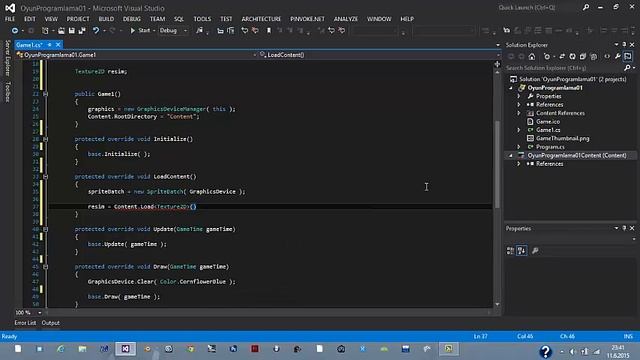Navigate backward with the toolbar back arrow

click(15, 31)
